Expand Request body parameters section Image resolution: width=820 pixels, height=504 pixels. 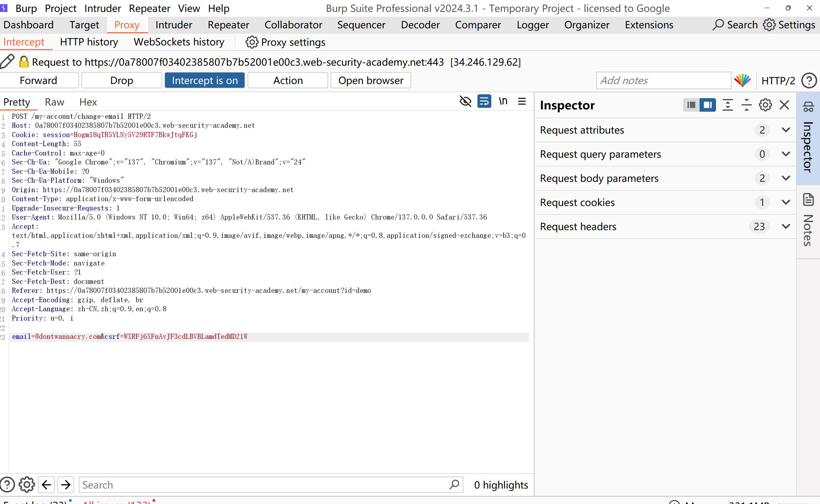(786, 178)
